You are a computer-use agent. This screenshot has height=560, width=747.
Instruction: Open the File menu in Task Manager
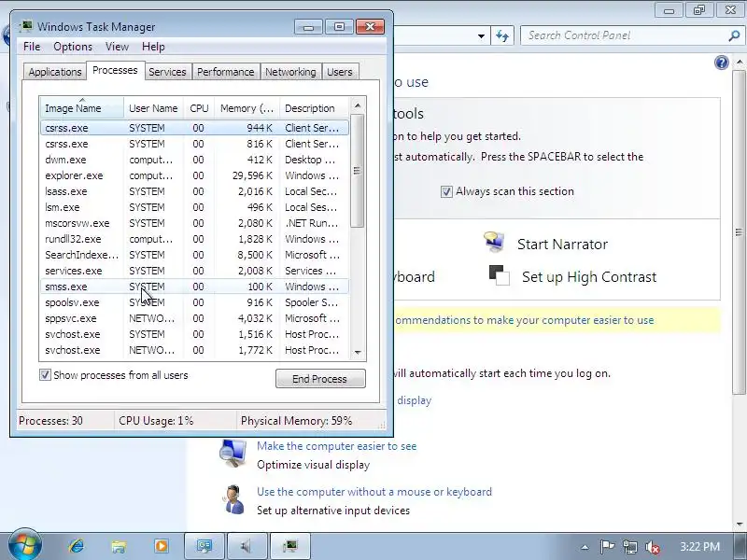32,47
